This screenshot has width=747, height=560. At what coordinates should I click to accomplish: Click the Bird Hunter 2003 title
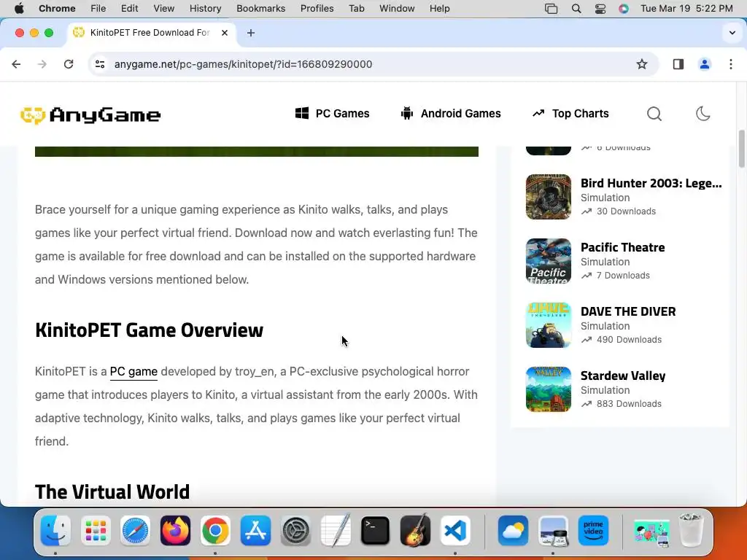[651, 183]
